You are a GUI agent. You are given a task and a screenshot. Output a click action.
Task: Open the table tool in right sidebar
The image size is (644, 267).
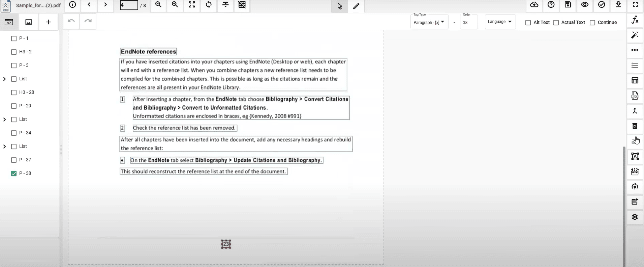tap(635, 80)
